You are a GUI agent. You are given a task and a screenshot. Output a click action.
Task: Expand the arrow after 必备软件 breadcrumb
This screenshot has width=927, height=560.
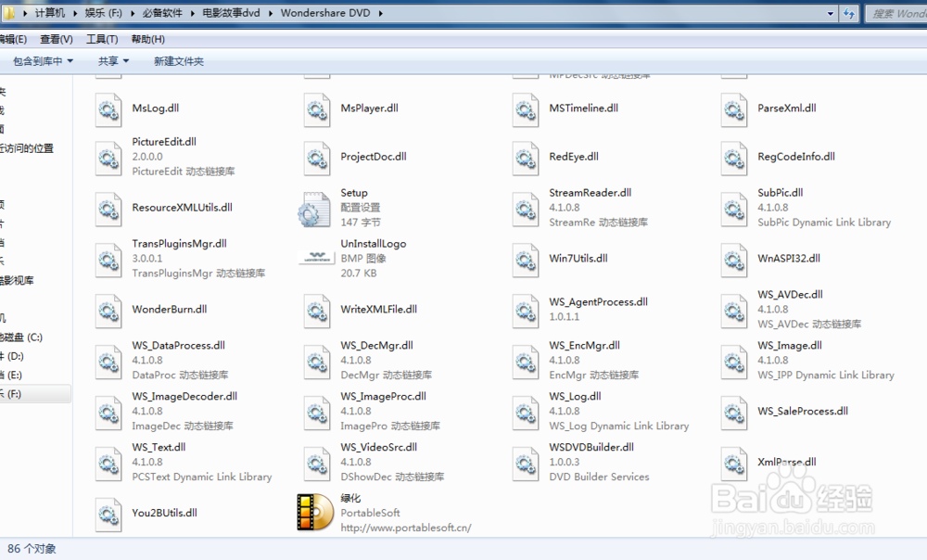tap(192, 12)
